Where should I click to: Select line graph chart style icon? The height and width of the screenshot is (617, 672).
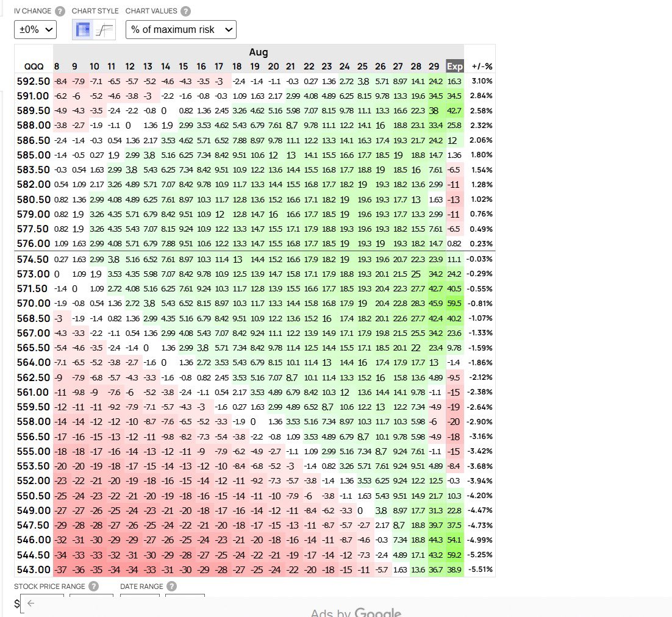[104, 29]
